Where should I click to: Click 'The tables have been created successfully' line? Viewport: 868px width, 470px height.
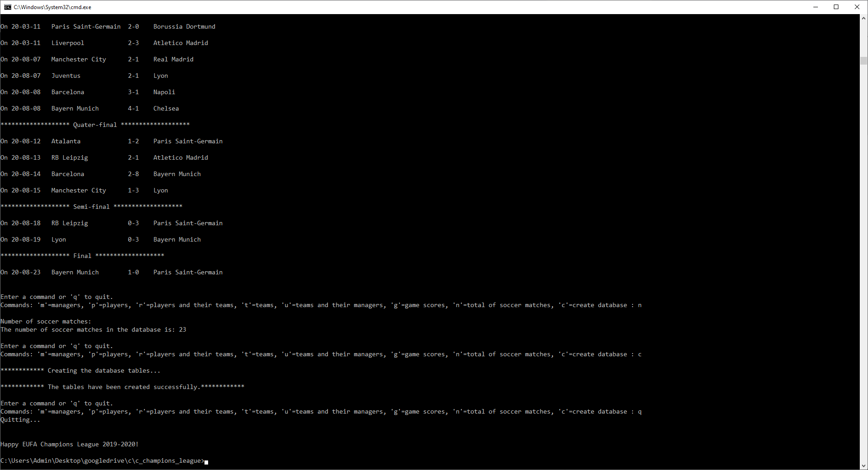coord(123,387)
